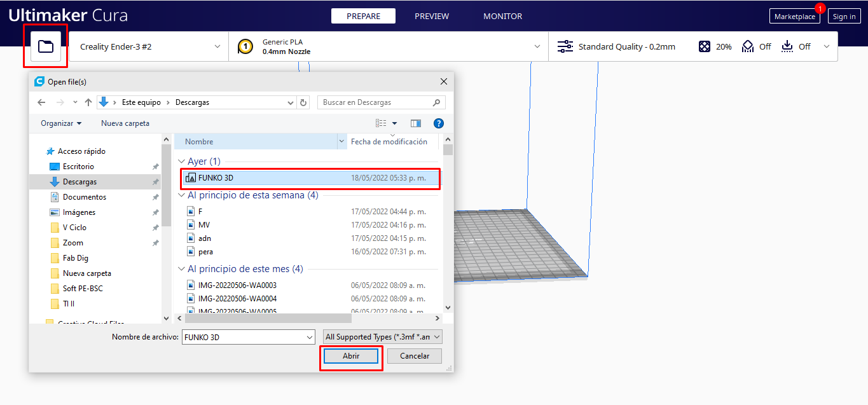868x405 pixels.
Task: Open Fab Dig folder in sidebar
Action: 76,258
